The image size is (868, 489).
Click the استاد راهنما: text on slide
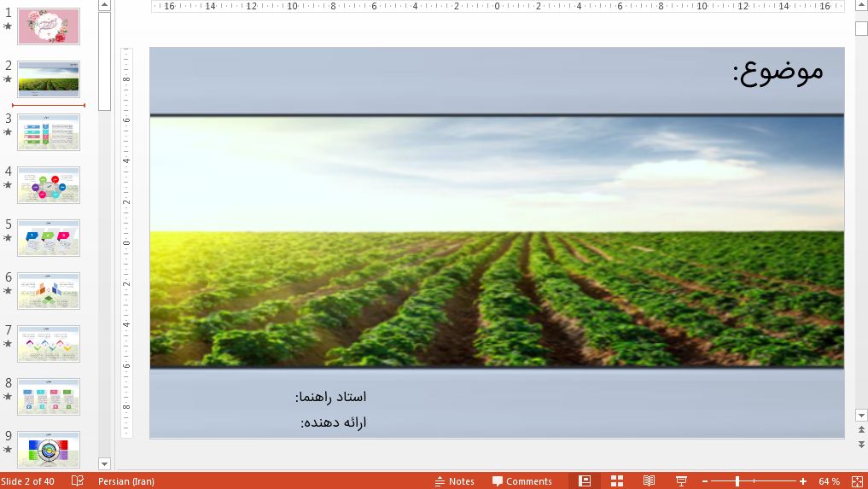click(x=330, y=397)
